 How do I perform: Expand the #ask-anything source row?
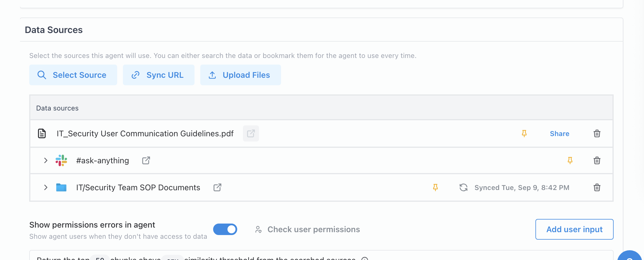click(46, 160)
